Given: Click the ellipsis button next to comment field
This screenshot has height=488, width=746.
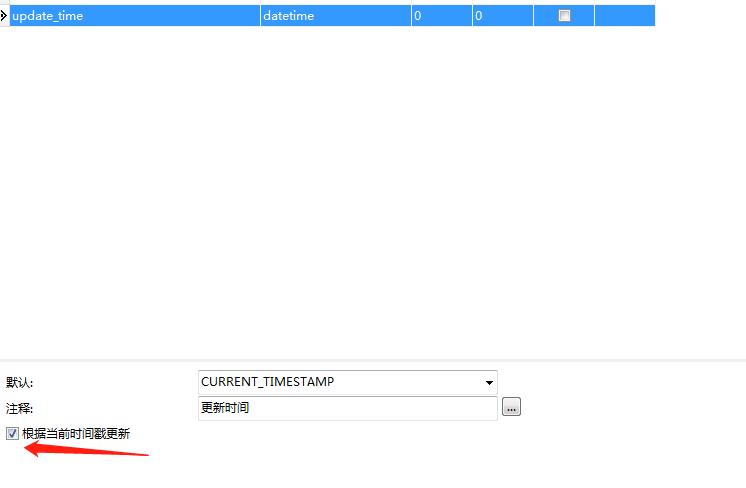Looking at the screenshot, I should 511,407.
